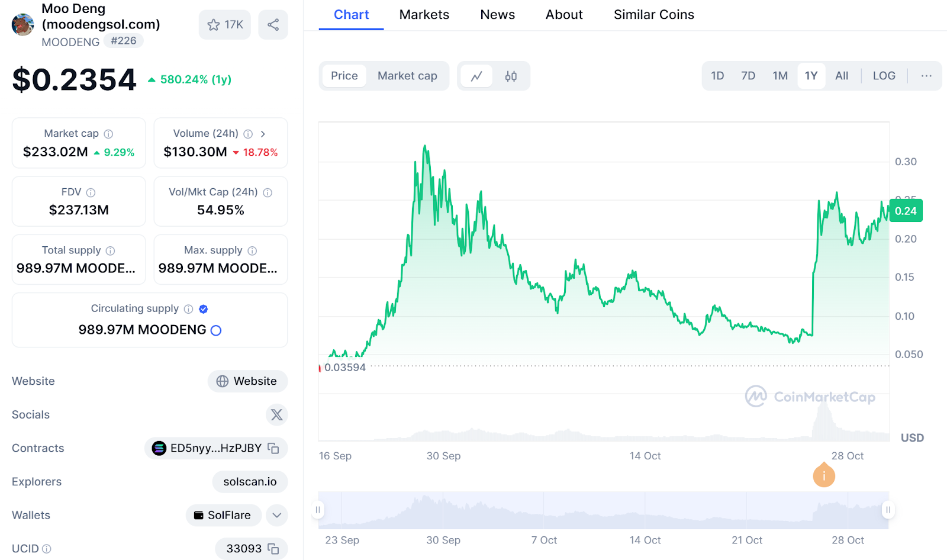Set chart range to 1Y

[811, 76]
